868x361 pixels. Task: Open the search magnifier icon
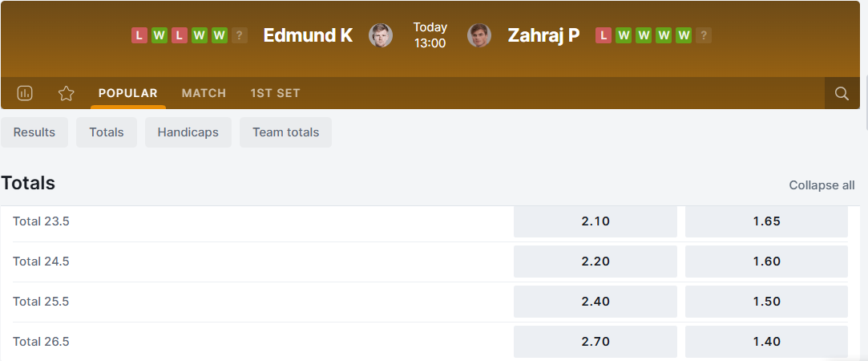842,93
